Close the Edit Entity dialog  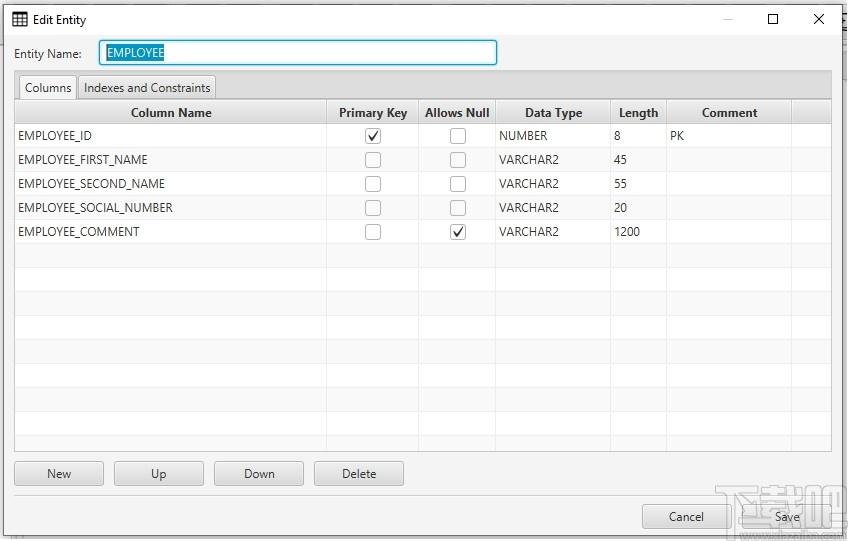click(819, 19)
